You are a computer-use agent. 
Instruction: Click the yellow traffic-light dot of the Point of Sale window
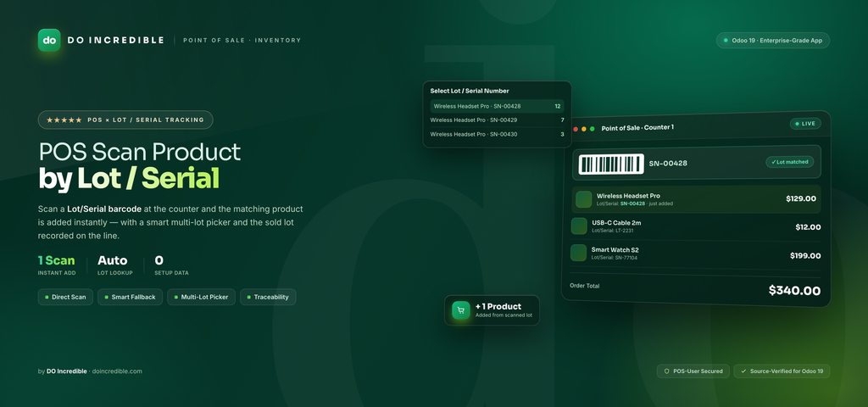[x=583, y=129]
